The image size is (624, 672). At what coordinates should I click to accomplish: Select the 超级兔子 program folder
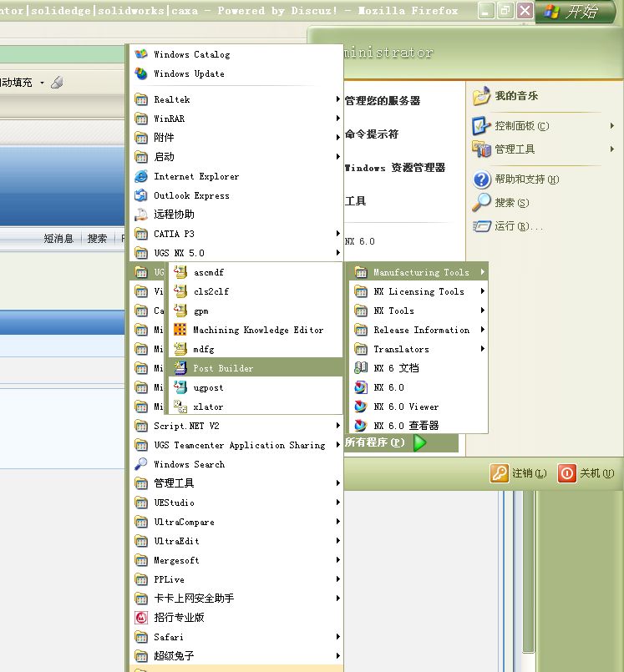coord(236,655)
